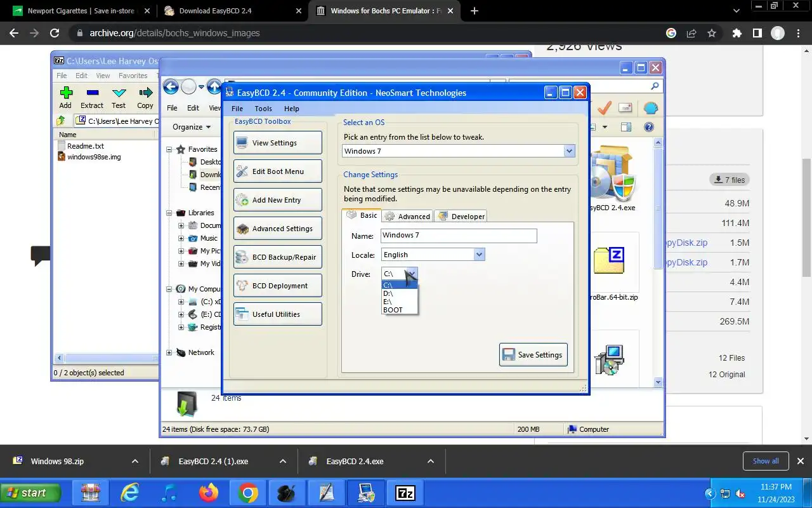The image size is (812, 508).
Task: Click the 7 files download button
Action: (x=729, y=180)
